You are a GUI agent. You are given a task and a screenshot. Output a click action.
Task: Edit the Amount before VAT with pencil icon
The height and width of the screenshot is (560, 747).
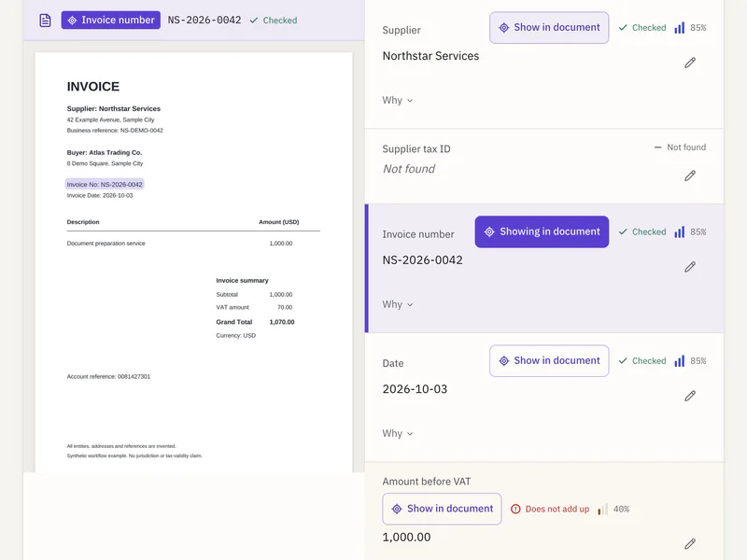[690, 544]
